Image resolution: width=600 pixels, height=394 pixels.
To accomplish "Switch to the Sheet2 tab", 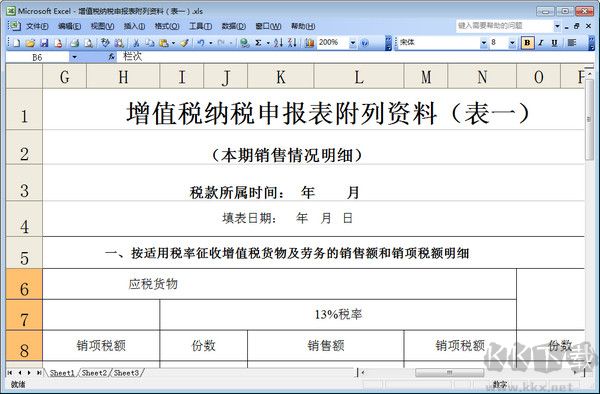I will pyautogui.click(x=94, y=373).
